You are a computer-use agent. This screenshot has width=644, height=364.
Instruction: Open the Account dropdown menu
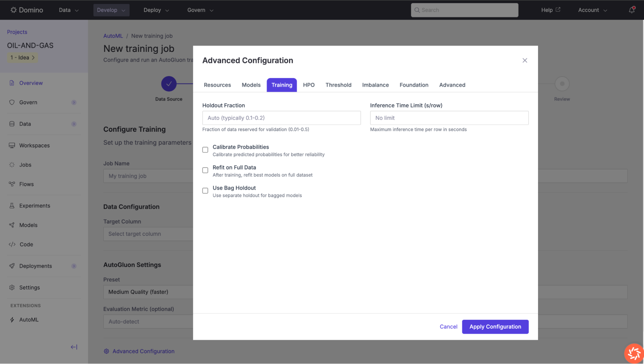[592, 10]
